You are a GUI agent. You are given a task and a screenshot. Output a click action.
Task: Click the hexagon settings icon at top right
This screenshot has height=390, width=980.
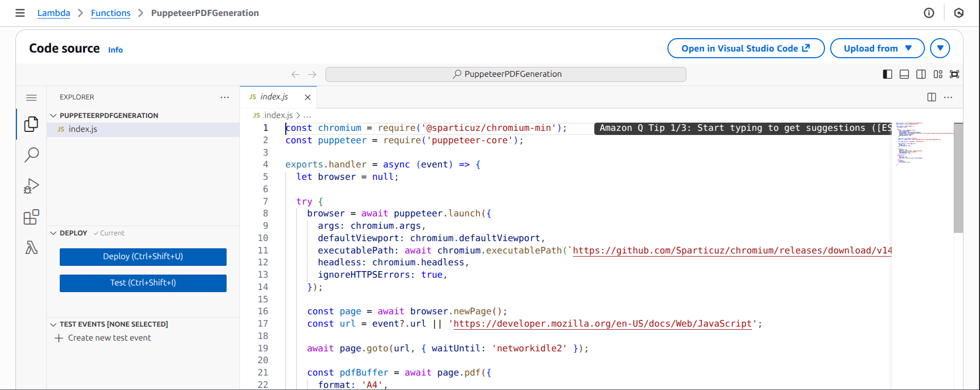click(959, 13)
